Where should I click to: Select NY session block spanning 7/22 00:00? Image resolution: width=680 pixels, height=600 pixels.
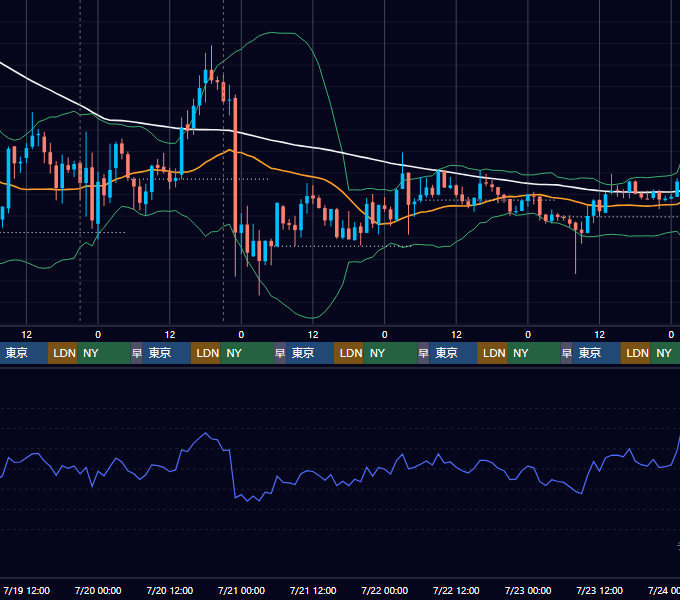(x=390, y=353)
